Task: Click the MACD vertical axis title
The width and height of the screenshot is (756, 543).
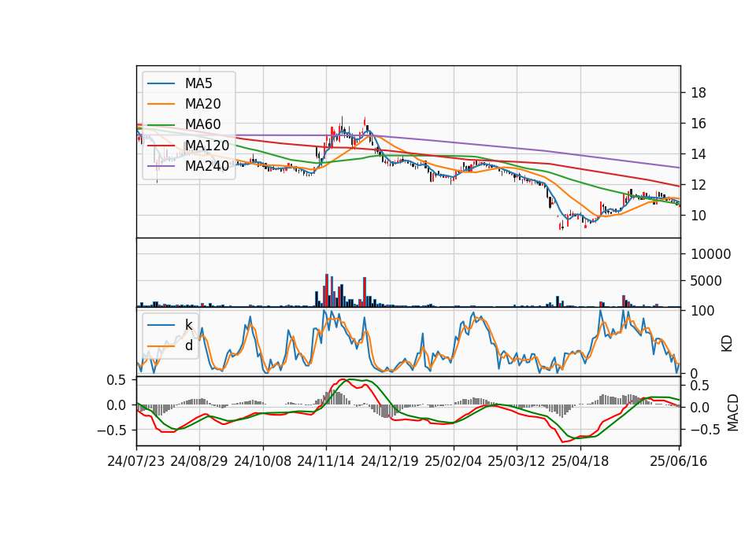Action: pos(733,412)
